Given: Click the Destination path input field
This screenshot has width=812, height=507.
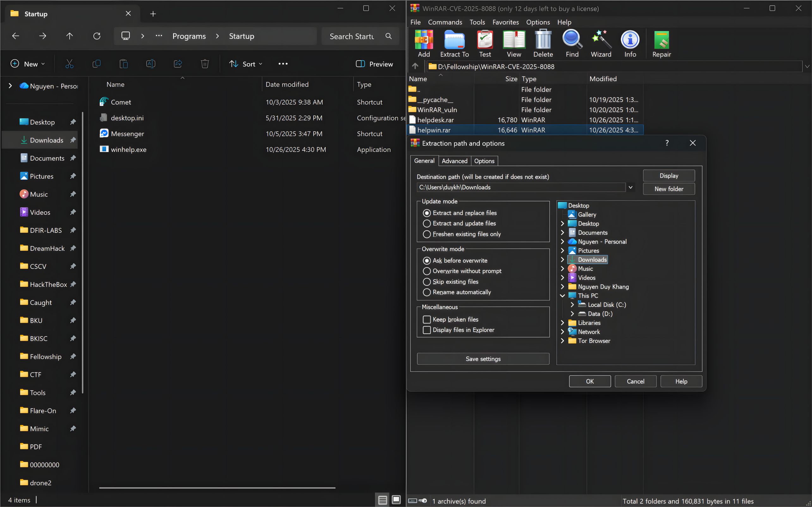Looking at the screenshot, I should (521, 187).
